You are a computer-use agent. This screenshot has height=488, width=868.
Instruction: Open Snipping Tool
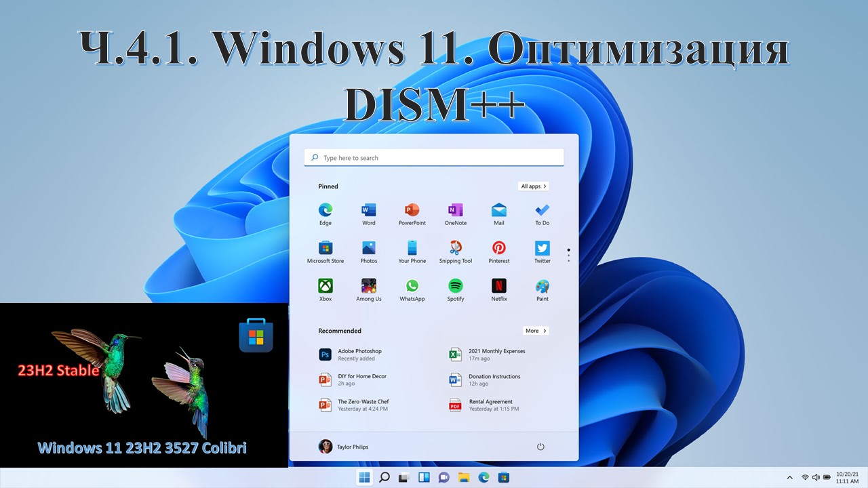(x=456, y=252)
